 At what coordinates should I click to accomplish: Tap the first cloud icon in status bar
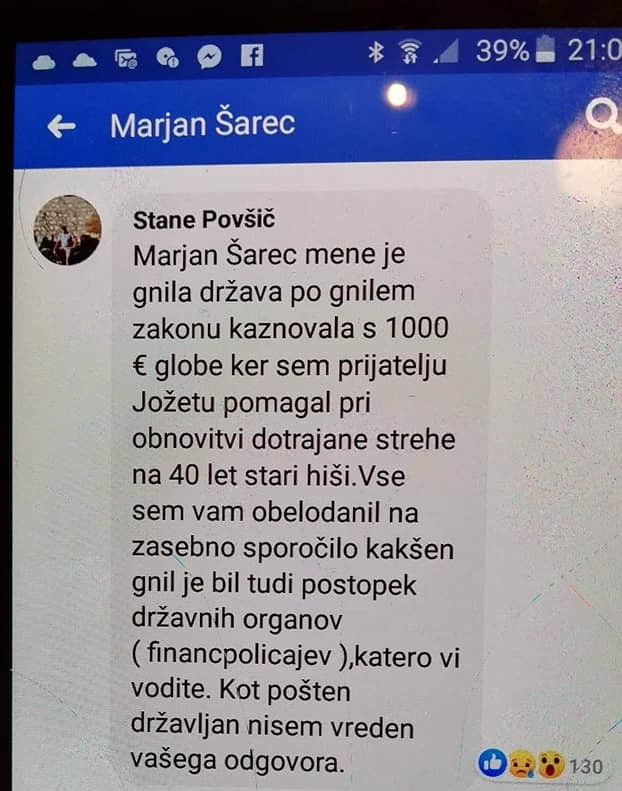pyautogui.click(x=44, y=63)
